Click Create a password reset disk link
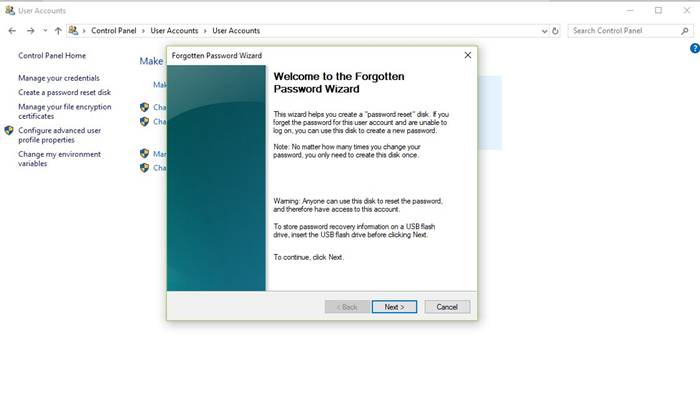This screenshot has width=700, height=393. (64, 92)
